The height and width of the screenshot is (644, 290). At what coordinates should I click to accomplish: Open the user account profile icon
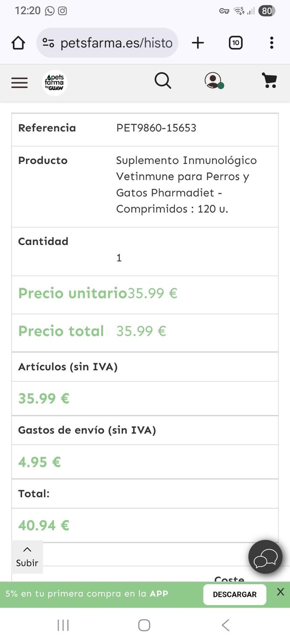[213, 80]
